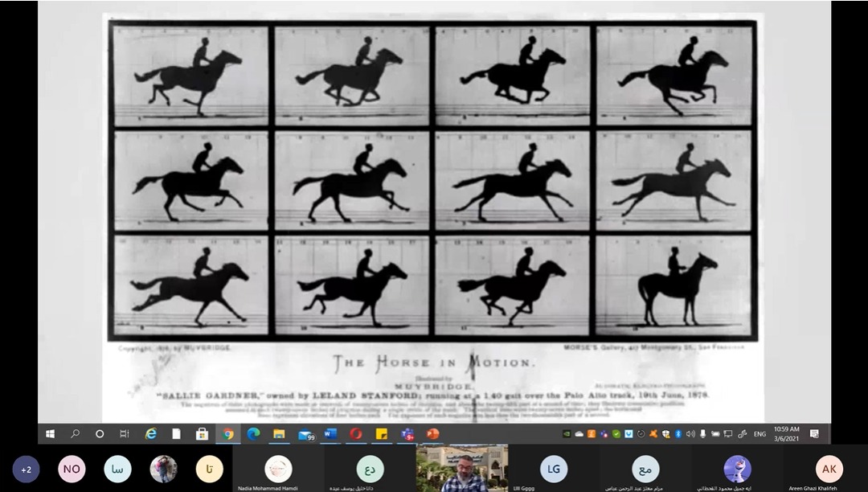
Task: Switch to Microsoft Word on taskbar
Action: pyautogui.click(x=330, y=434)
